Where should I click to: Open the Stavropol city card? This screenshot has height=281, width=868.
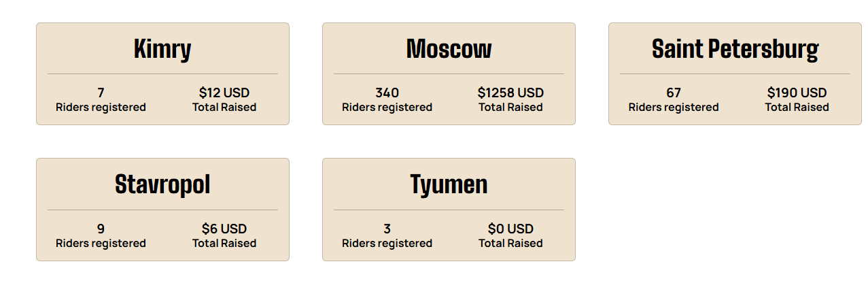coord(162,210)
